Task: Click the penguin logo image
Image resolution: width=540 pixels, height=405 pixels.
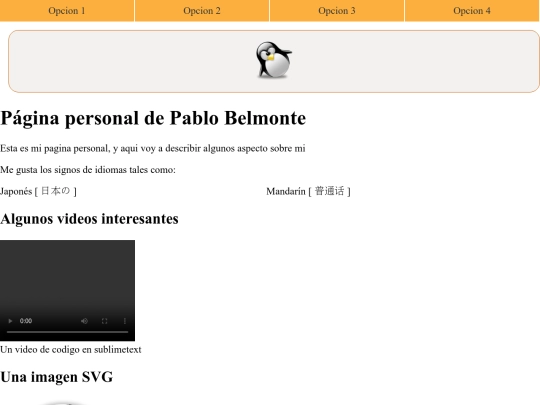Action: [x=274, y=60]
